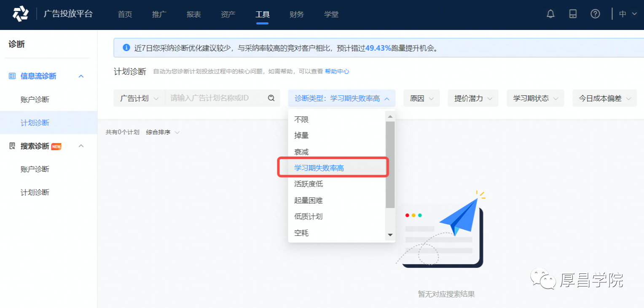Open the 今日成本偏差 filter dropdown
Image resolution: width=644 pixels, height=308 pixels.
coord(604,98)
